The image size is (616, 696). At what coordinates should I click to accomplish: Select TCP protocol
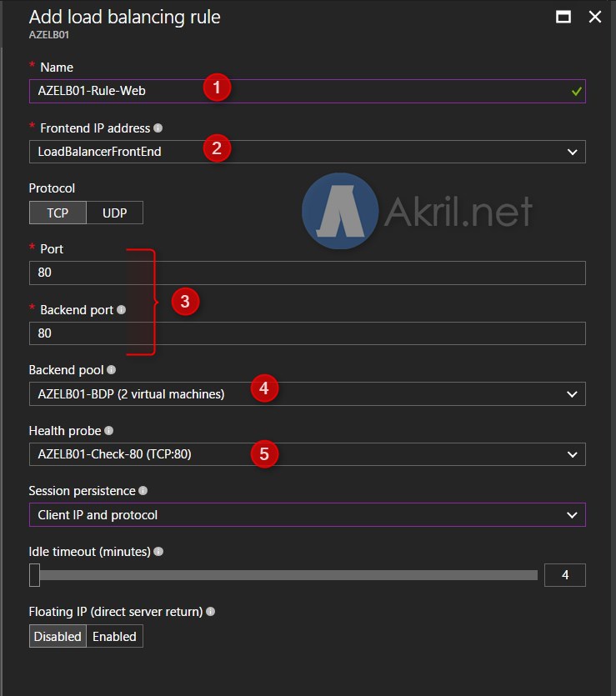(x=58, y=213)
